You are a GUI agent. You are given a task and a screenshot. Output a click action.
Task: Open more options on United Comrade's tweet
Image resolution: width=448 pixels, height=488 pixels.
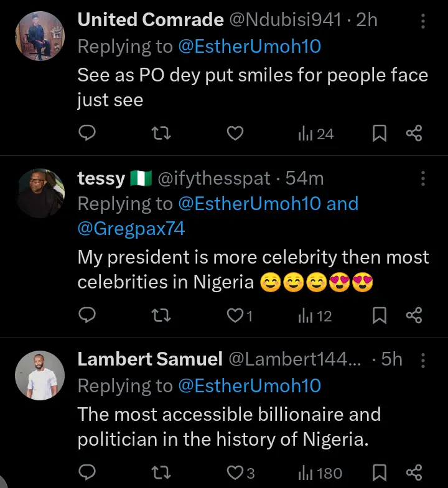[423, 21]
